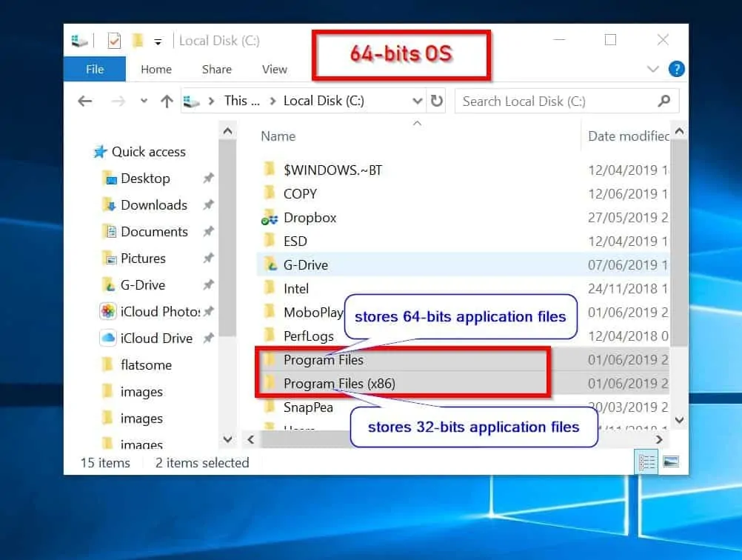Refresh Local Disk (C:) with the refresh icon

437,101
